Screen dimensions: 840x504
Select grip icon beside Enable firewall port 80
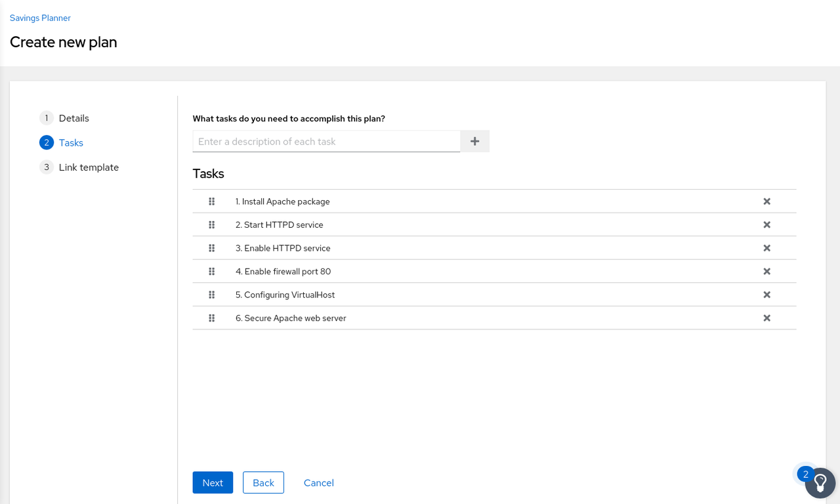211,271
